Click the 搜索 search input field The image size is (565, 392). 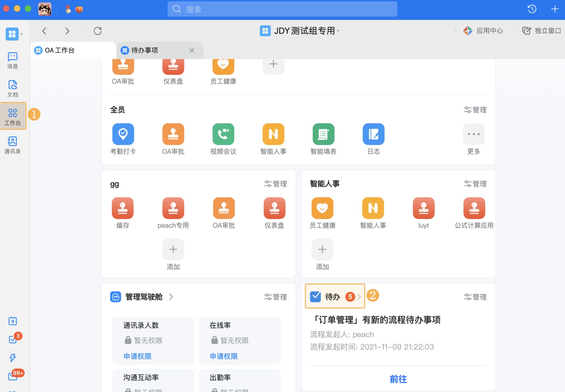click(282, 9)
